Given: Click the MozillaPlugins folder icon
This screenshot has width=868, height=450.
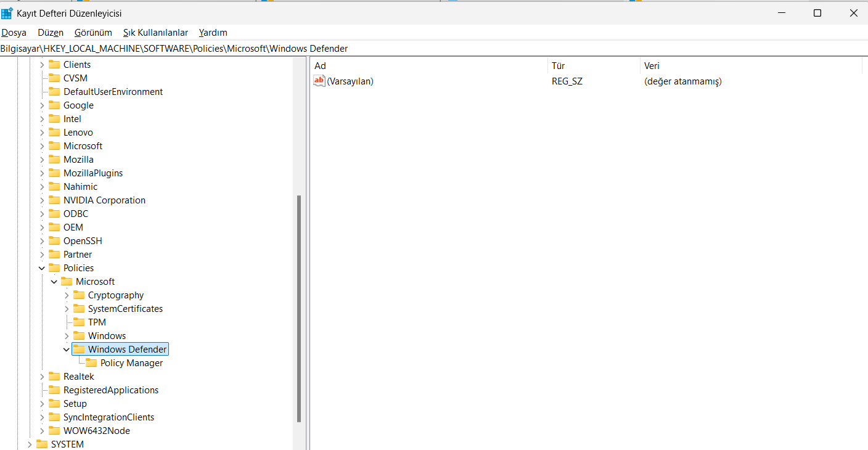Looking at the screenshot, I should (x=54, y=173).
